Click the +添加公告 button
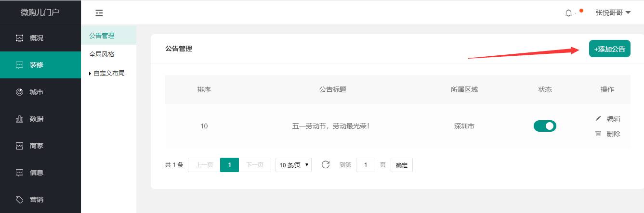Viewport: 644px width, 213px height. click(610, 49)
